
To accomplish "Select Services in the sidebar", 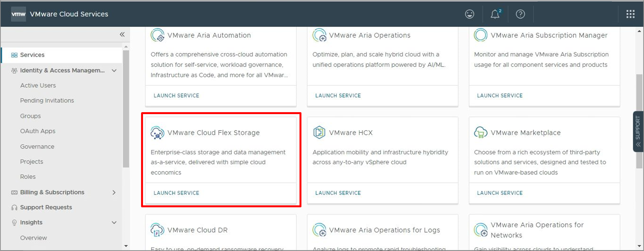I will pos(62,55).
